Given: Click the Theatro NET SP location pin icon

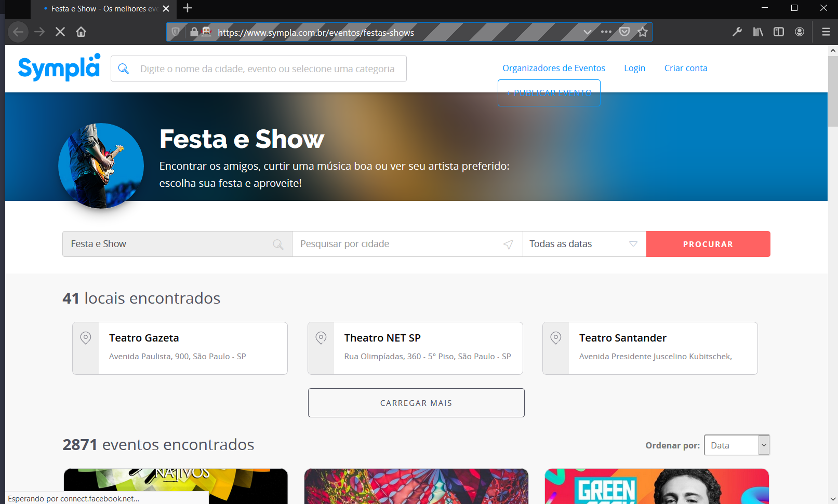Looking at the screenshot, I should (x=321, y=338).
